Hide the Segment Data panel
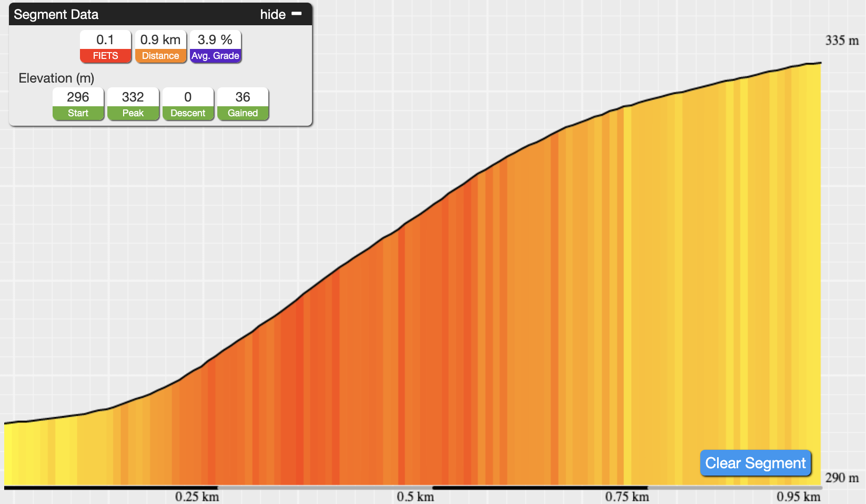 281,14
